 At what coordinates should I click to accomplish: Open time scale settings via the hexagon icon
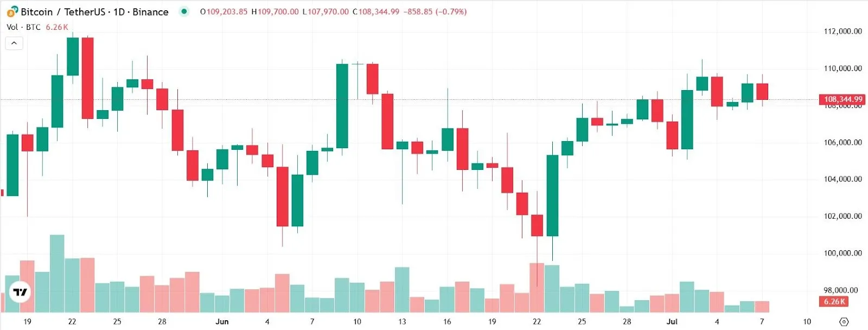(844, 321)
